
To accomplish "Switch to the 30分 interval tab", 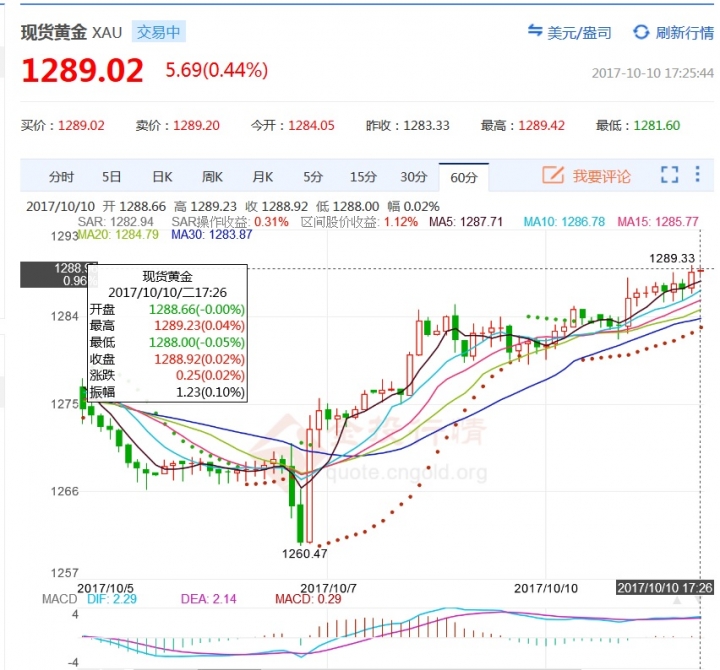I will [x=413, y=177].
